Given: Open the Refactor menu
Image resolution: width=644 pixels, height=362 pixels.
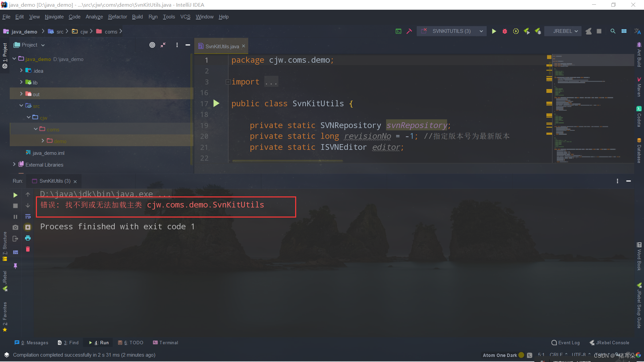Looking at the screenshot, I should click(117, 17).
